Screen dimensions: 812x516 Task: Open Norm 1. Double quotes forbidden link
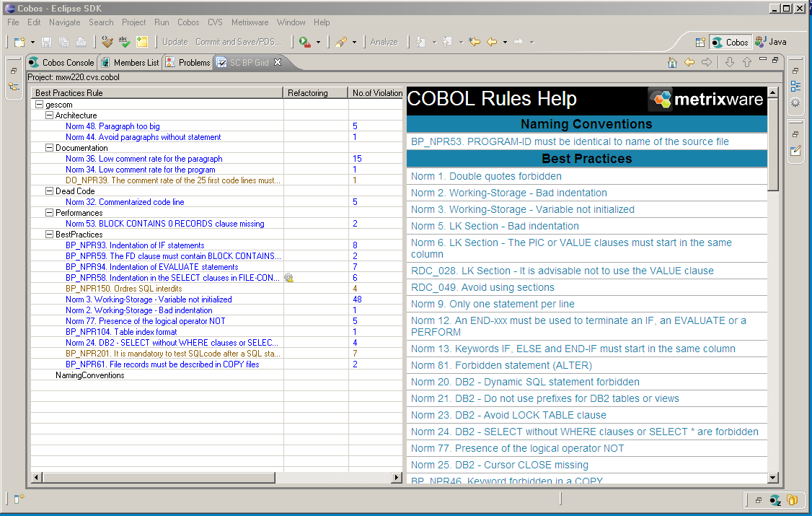pyautogui.click(x=486, y=176)
